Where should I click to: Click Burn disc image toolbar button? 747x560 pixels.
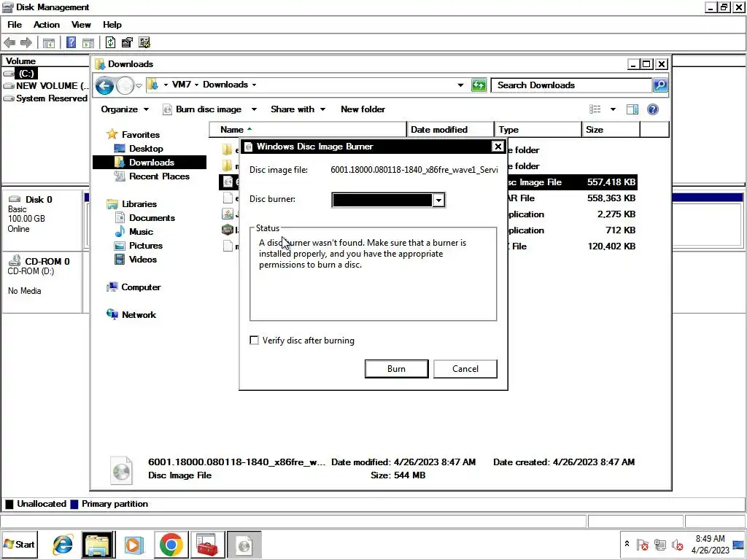pos(203,109)
